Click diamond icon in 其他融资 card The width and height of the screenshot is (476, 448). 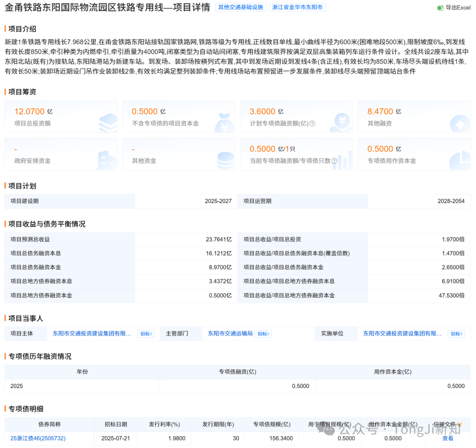pyautogui.click(x=460, y=124)
